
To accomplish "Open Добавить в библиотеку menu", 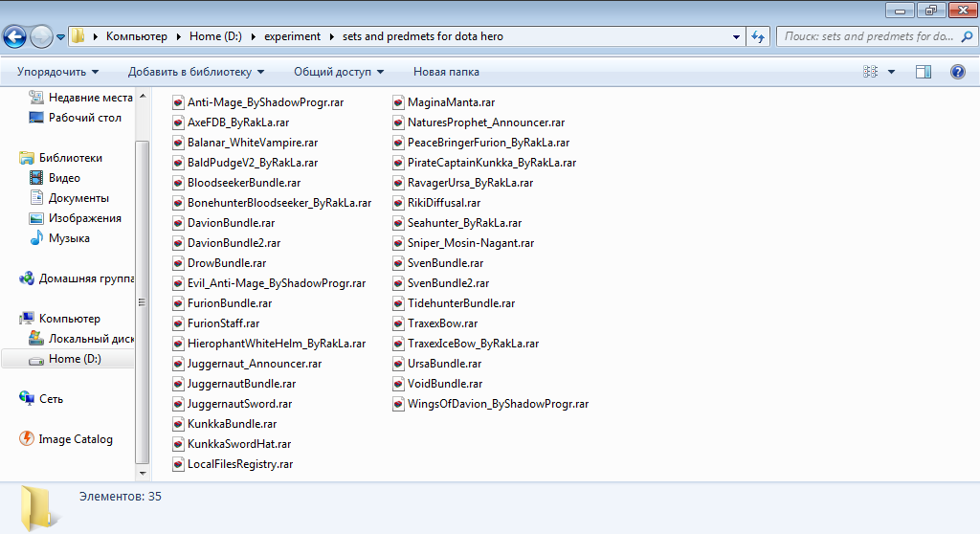I will click(x=195, y=72).
